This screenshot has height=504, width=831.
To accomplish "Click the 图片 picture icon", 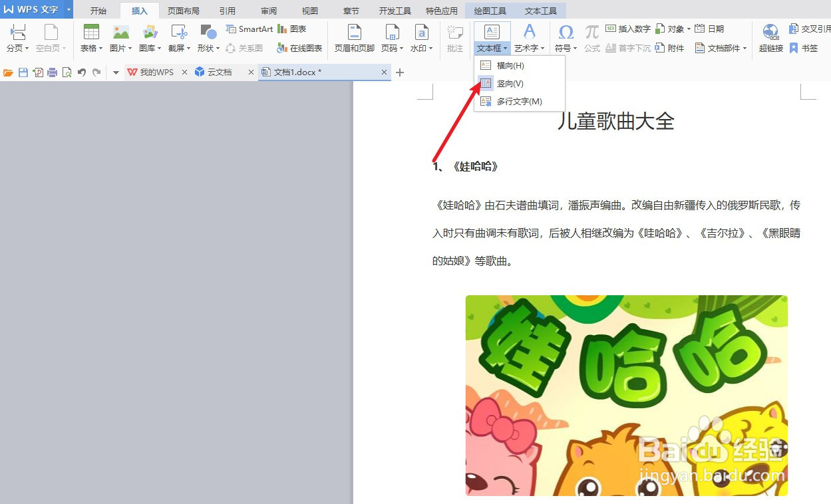I will pyautogui.click(x=120, y=32).
